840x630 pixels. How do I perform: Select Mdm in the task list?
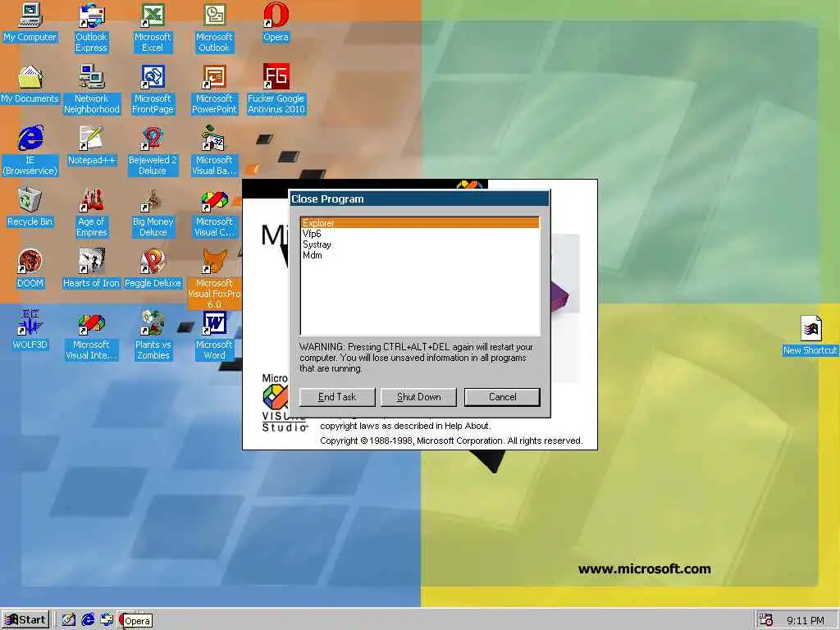420,255
